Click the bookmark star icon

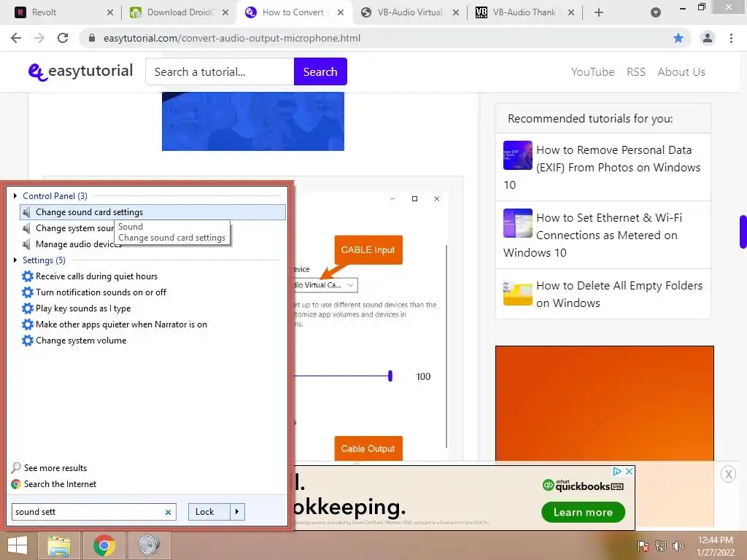click(x=678, y=38)
